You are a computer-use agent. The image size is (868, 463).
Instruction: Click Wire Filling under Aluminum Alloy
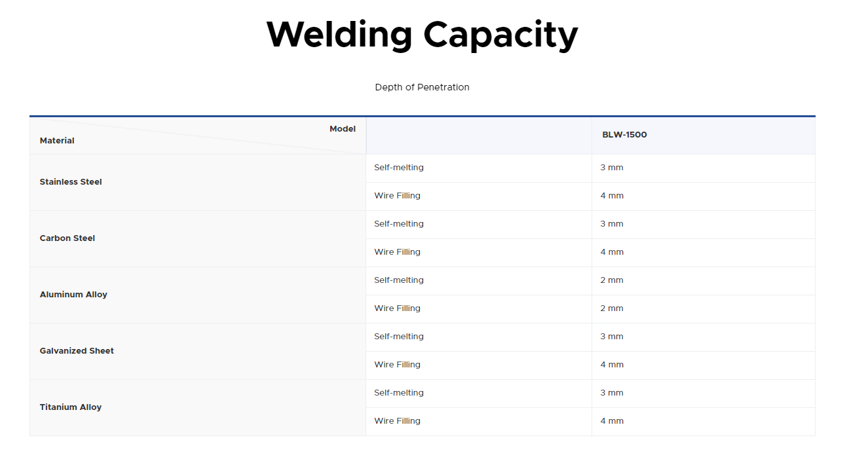coord(397,308)
